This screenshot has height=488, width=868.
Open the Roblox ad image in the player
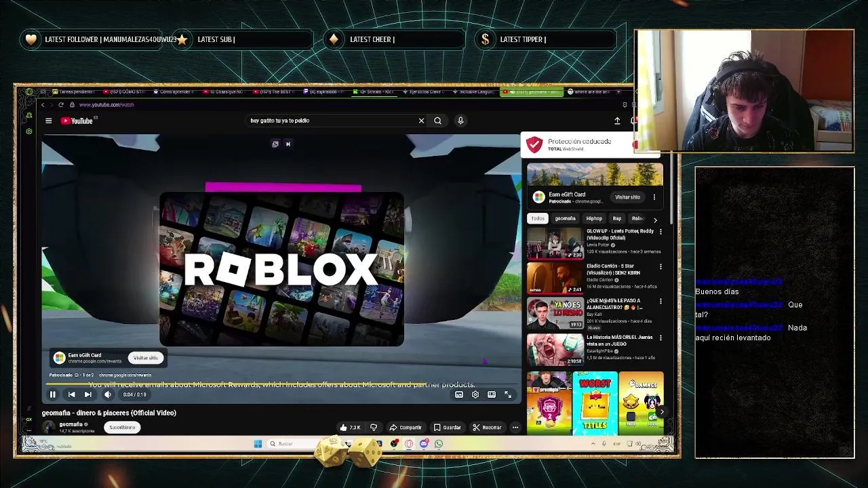(x=281, y=269)
